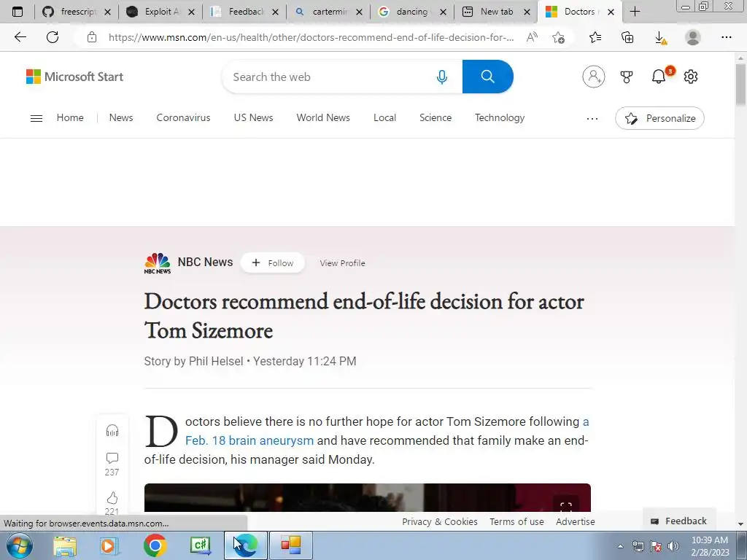Select Local in MSN navigation
This screenshot has width=747, height=560.
[384, 117]
